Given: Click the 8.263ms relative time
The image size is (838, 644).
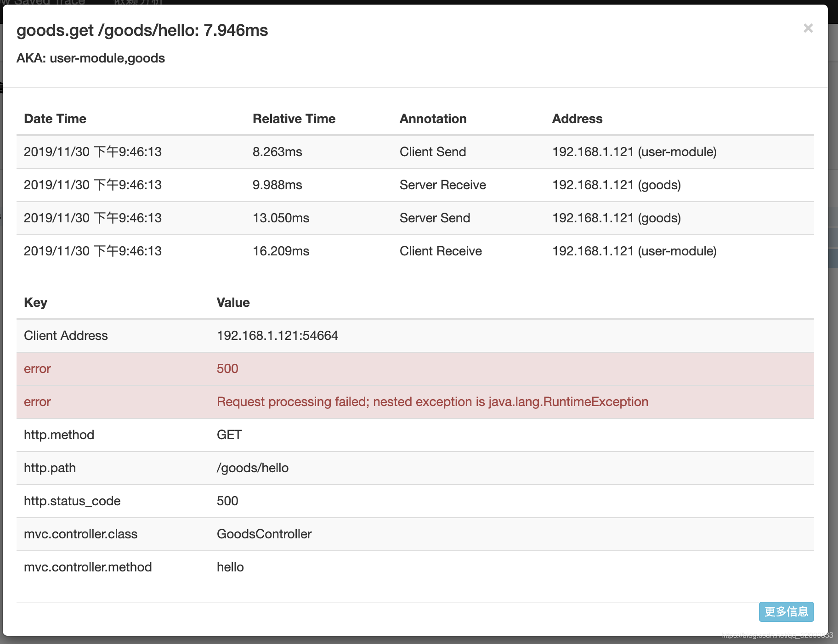Looking at the screenshot, I should click(277, 152).
